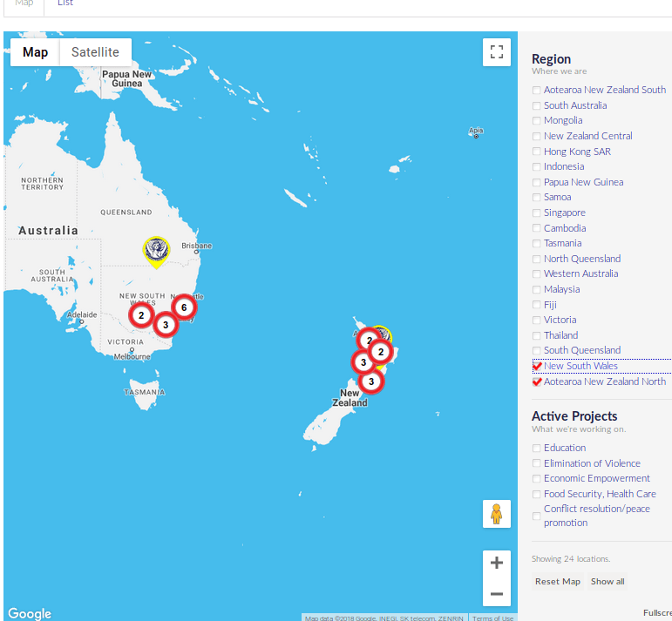Screen dimensions: 672x621
Task: Open the Map tab at top
Action: 24,3
